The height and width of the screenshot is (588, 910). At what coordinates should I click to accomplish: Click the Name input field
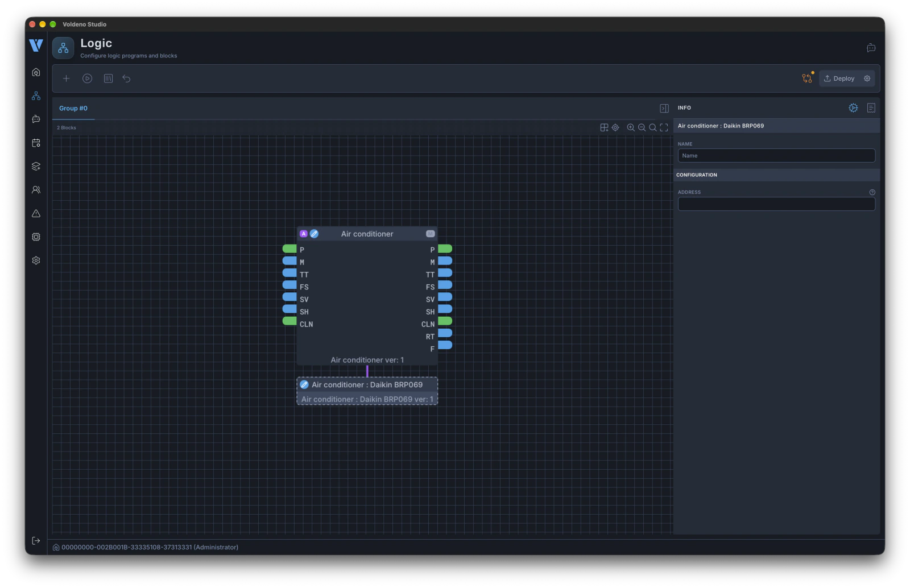click(776, 155)
